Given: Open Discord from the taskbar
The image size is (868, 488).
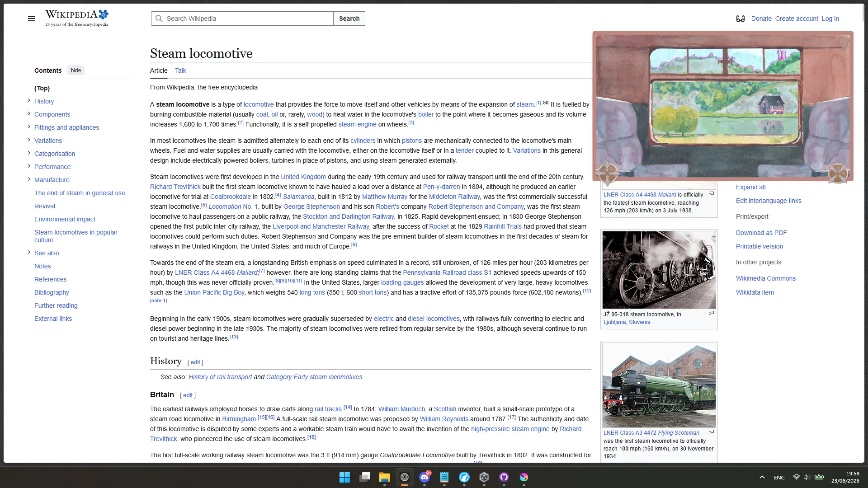Looking at the screenshot, I should [x=424, y=477].
